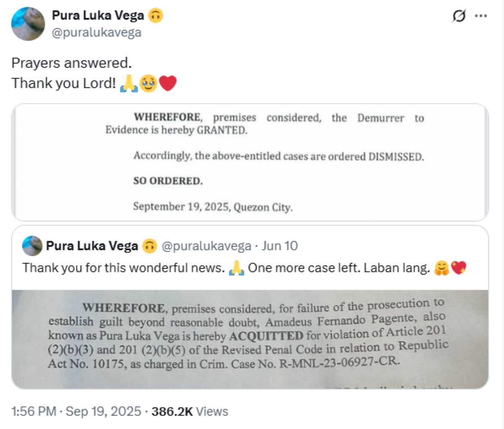Open the Demurrer to Evidence document image

tap(250, 162)
